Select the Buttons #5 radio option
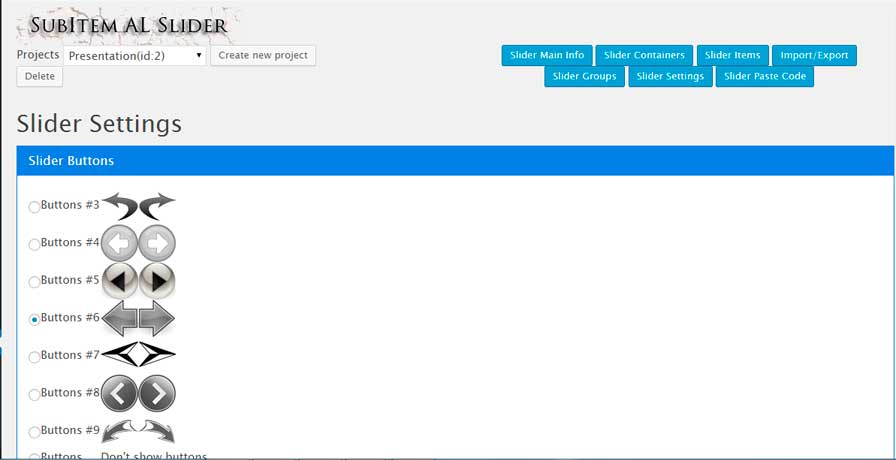This screenshot has height=460, width=896. (x=34, y=282)
